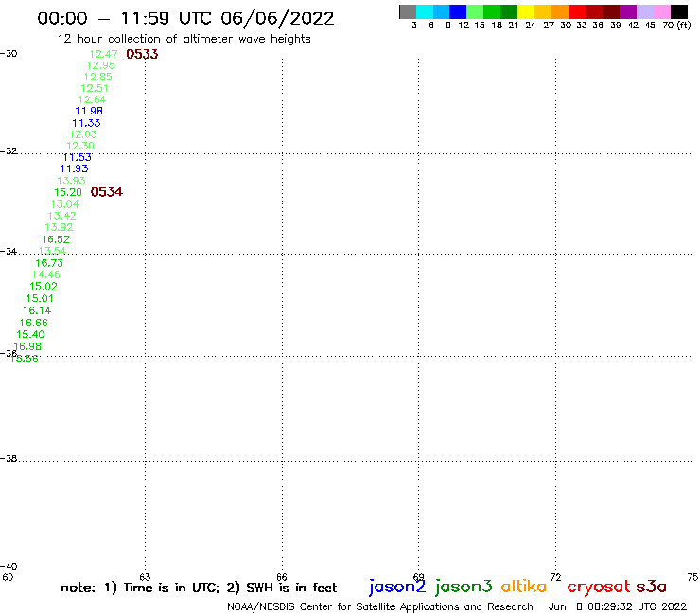
Task: Select the lavender legend swatch
Action: [x=644, y=11]
